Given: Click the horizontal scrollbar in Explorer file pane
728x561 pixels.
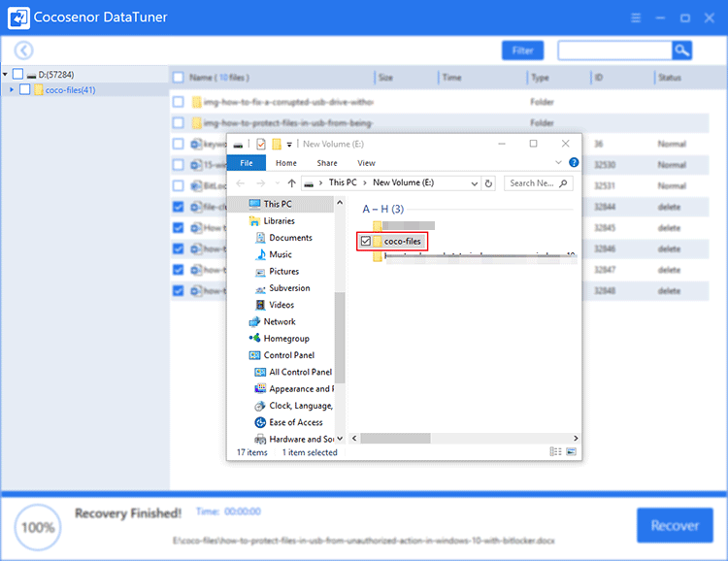Looking at the screenshot, I should (x=396, y=438).
